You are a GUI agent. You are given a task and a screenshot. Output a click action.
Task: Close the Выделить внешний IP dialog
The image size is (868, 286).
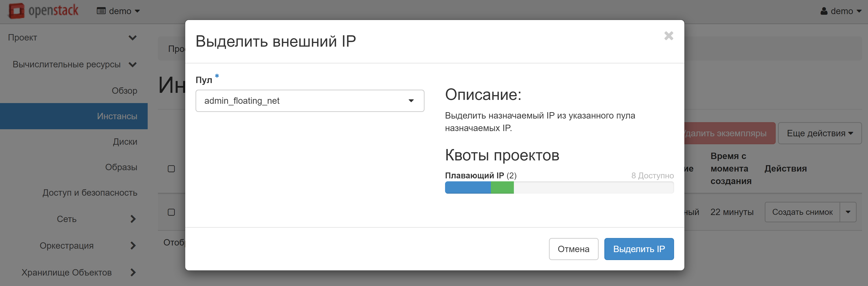point(669,36)
